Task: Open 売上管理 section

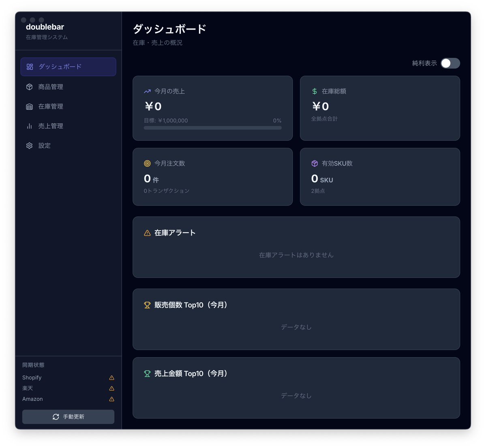Action: click(68, 126)
